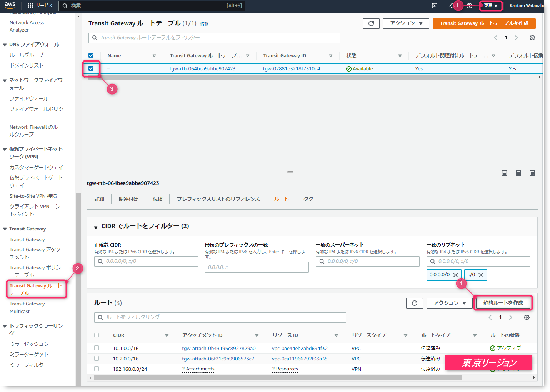Open the route table アクション dropdown
Viewport: 550px width, 392px height.
406,23
